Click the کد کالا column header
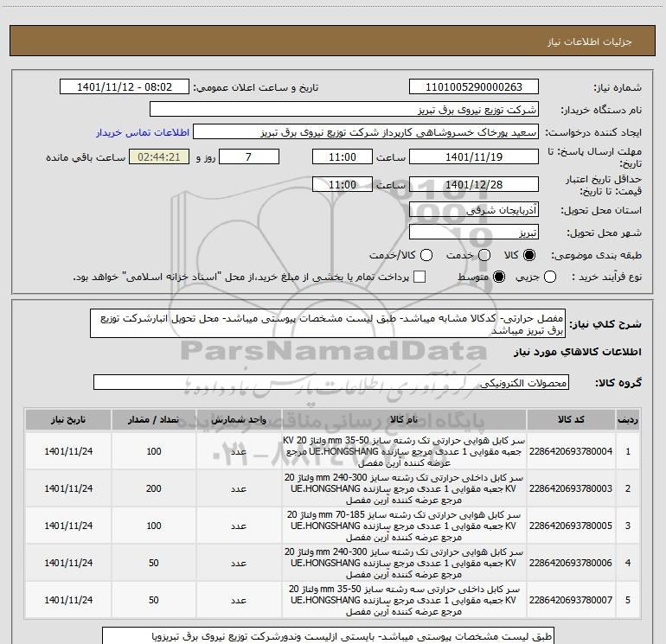Viewport: 666px width, 644px height. pos(571,420)
